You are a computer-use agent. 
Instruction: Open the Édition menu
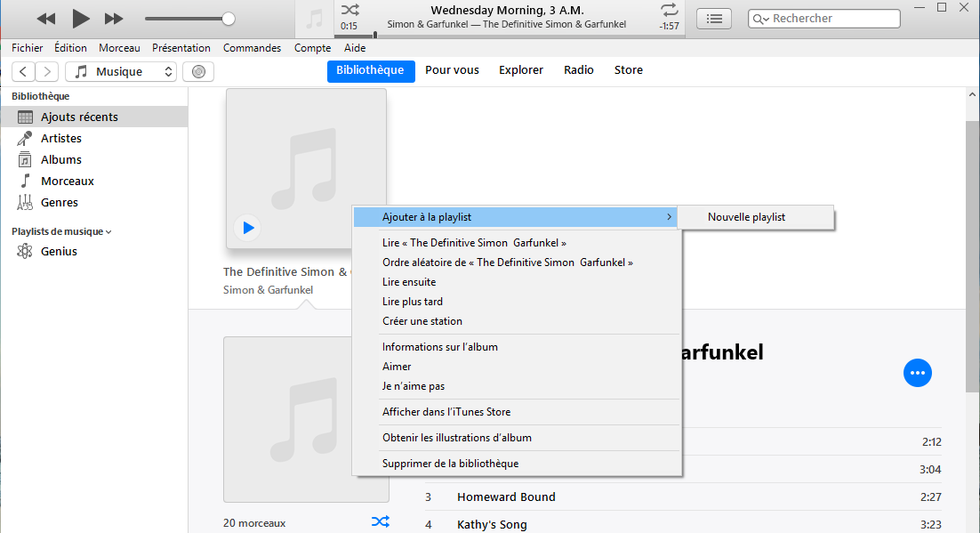(x=70, y=47)
